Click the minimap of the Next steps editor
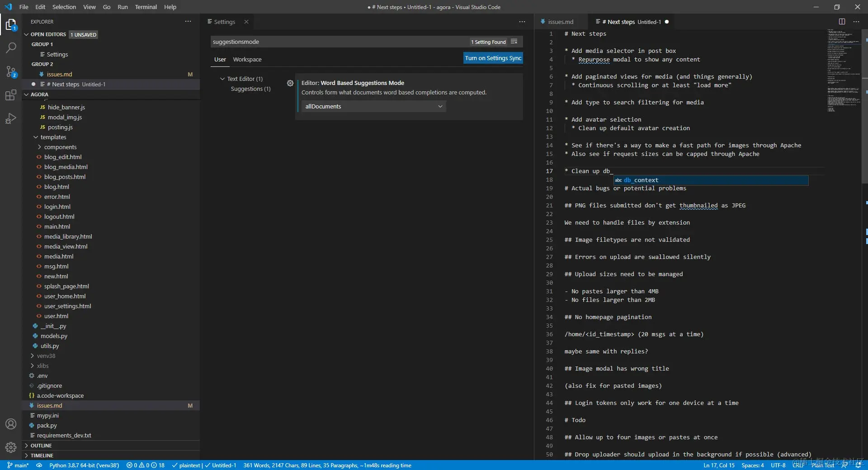868x470 pixels. pos(844,70)
